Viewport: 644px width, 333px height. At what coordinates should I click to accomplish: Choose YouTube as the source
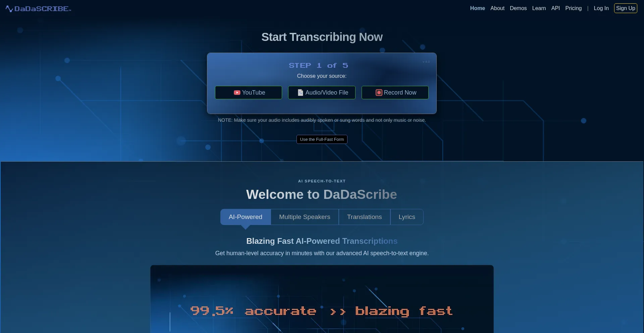pos(249,93)
